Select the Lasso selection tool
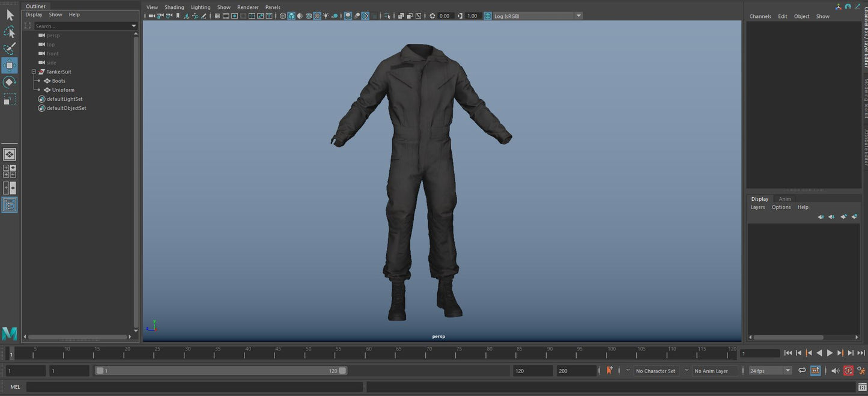This screenshot has width=868, height=396. pyautogui.click(x=10, y=32)
